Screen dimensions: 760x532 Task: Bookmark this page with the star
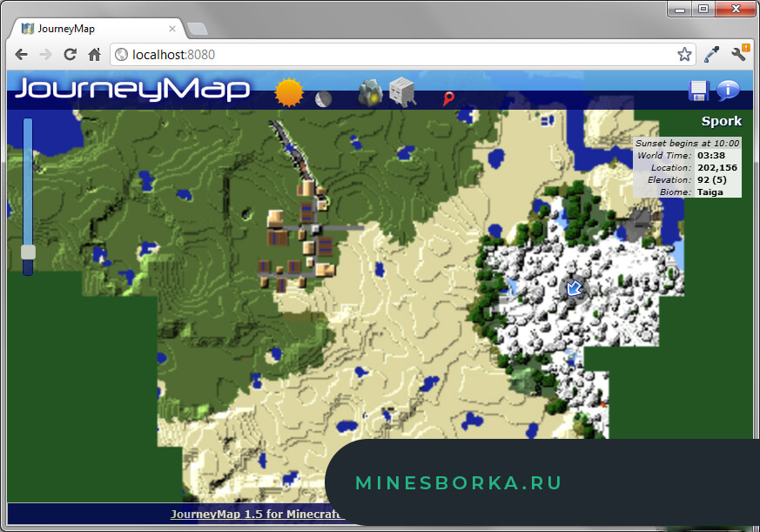(684, 54)
